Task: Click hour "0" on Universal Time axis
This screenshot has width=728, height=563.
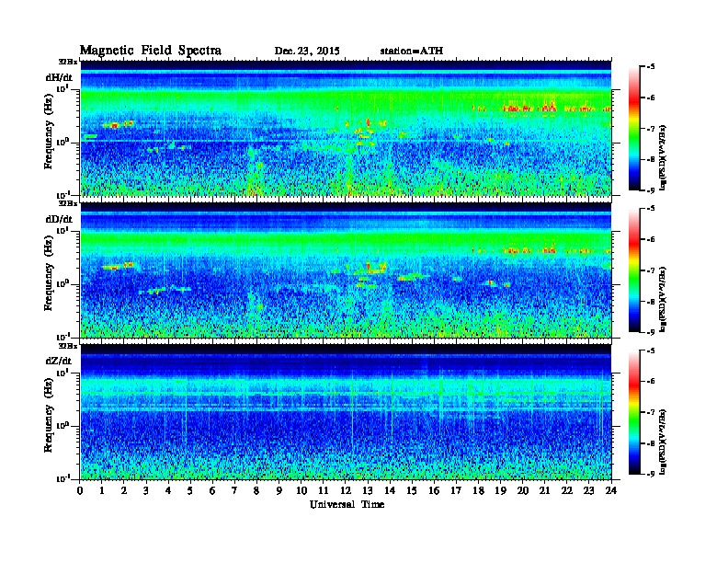Action: (80, 491)
